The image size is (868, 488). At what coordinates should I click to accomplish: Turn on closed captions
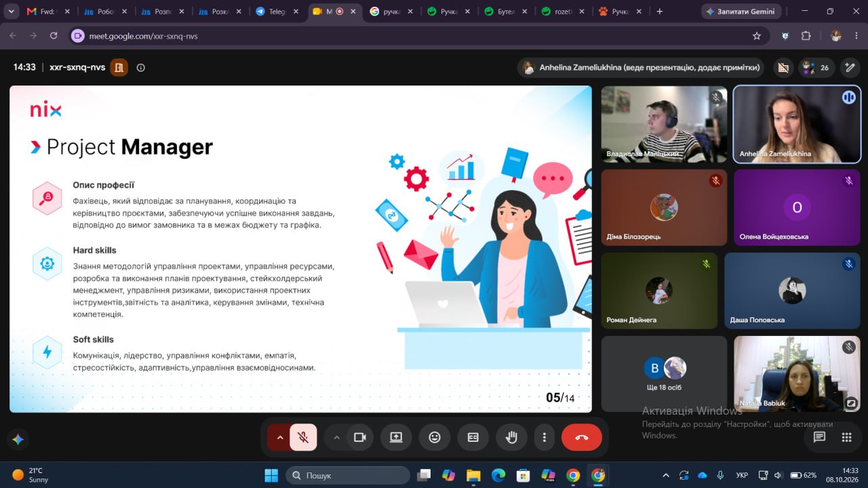[473, 438]
